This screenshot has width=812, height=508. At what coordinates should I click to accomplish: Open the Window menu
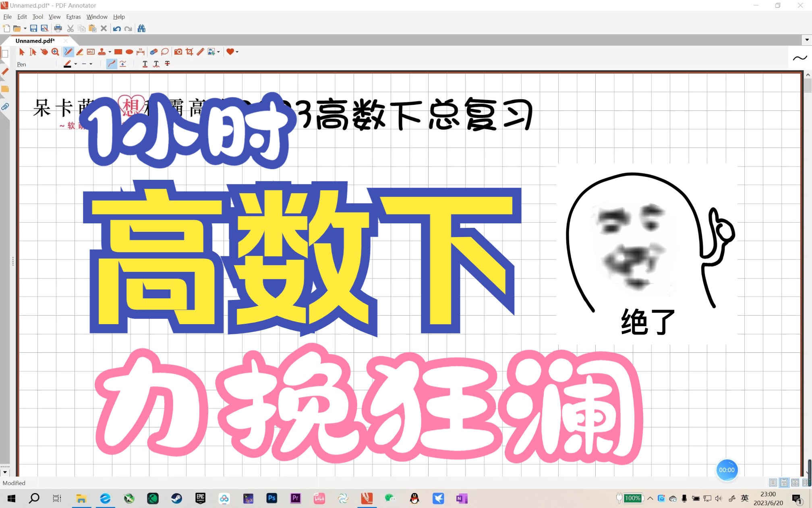tap(97, 17)
